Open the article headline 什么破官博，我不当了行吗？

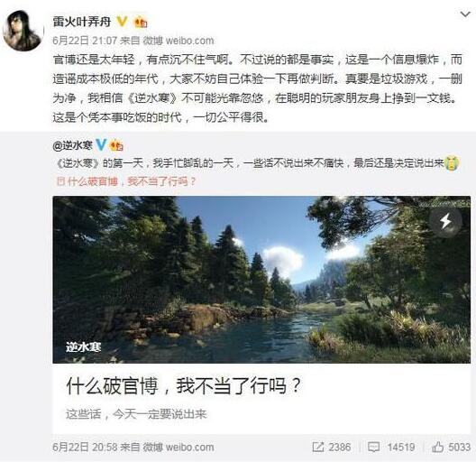pos(184,385)
